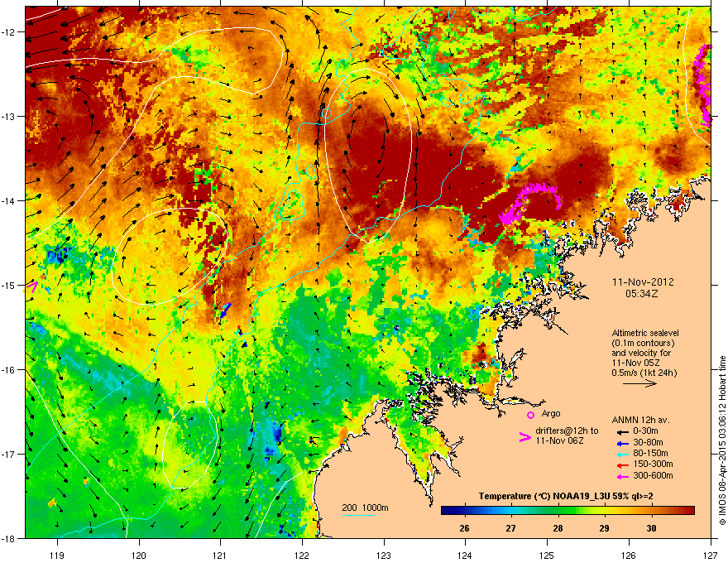Click the temperature color bar
The width and height of the screenshot is (728, 563).
click(x=568, y=510)
